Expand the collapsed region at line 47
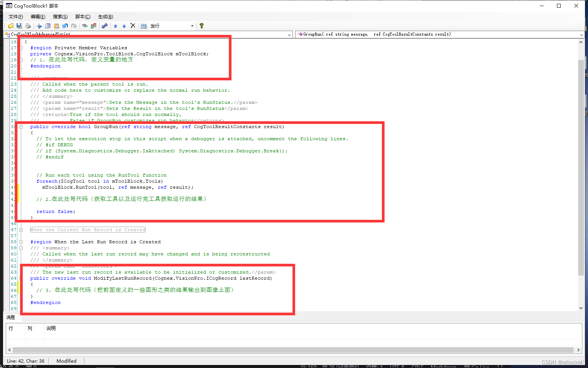Screen dimensions: 588x368 click(21, 230)
